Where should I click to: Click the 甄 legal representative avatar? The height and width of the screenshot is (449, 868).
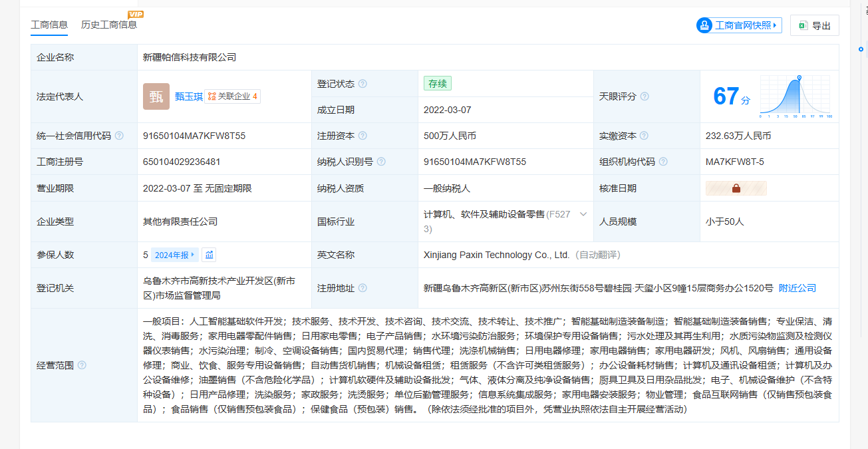point(156,96)
